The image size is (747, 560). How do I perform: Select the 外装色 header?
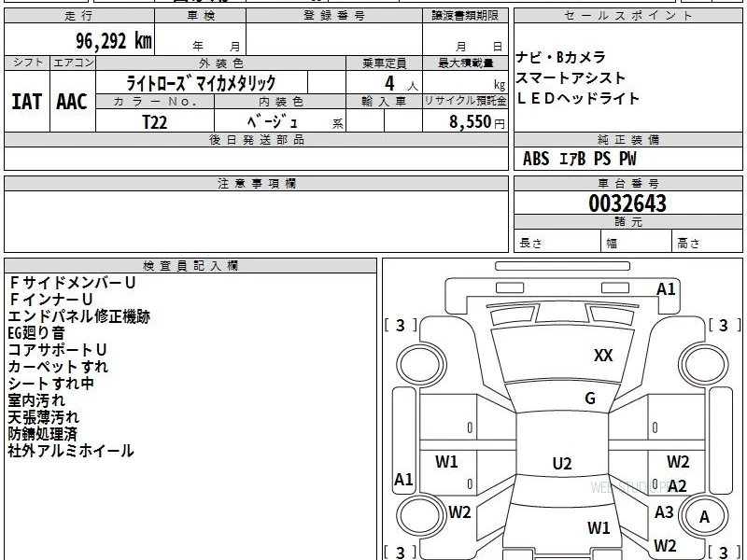221,63
